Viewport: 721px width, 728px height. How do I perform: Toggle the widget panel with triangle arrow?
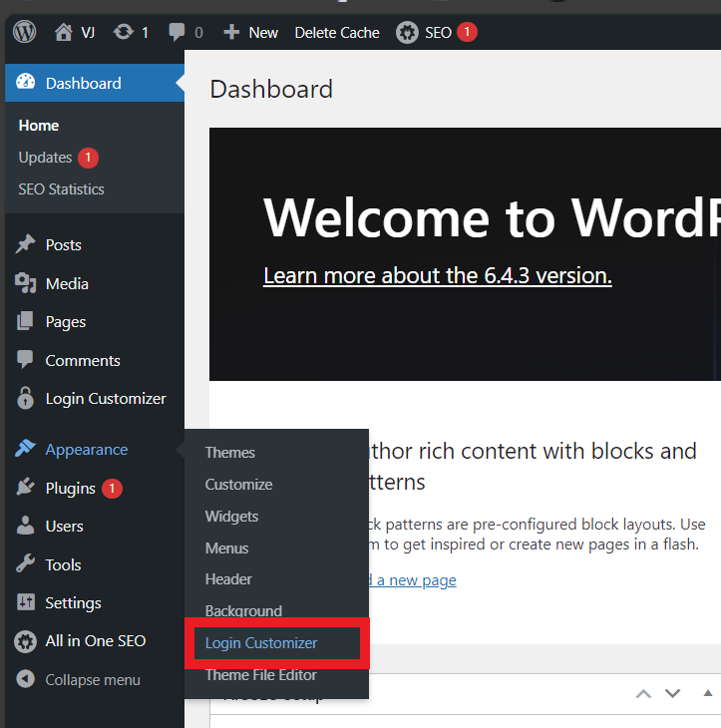tap(708, 692)
